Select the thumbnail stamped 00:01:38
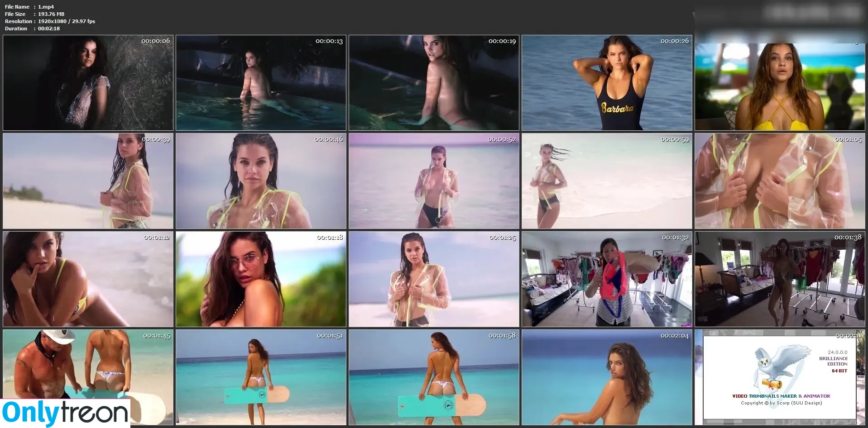 (780, 279)
